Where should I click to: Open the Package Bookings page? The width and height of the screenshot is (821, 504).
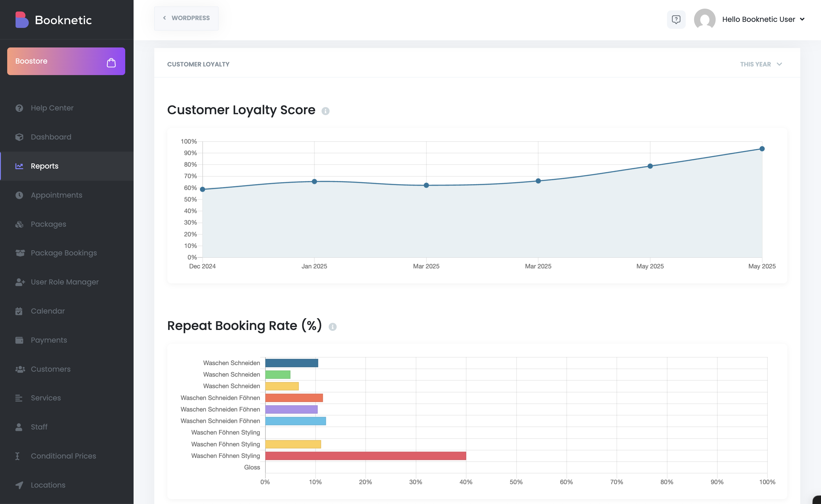[x=63, y=253]
